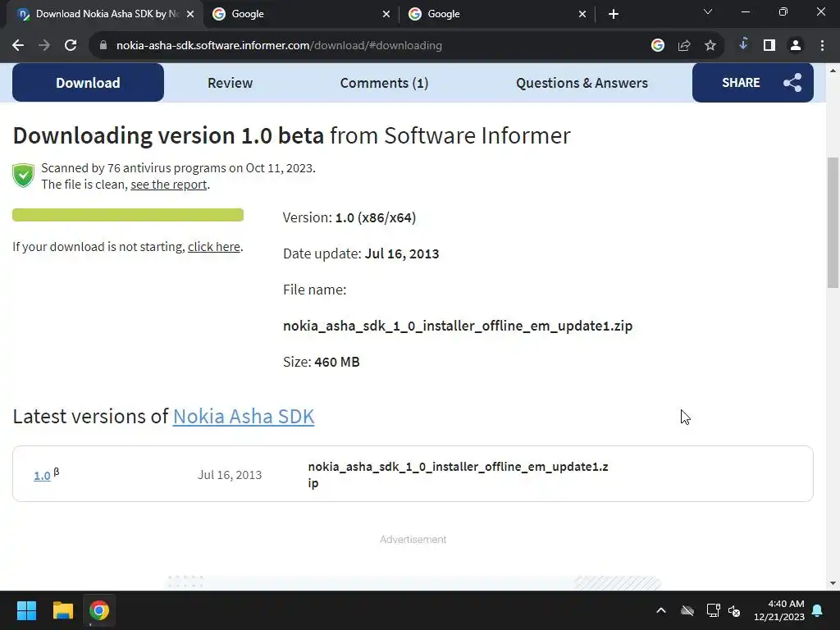Switch to the first Google tab
This screenshot has width=840, height=630.
tap(301, 14)
